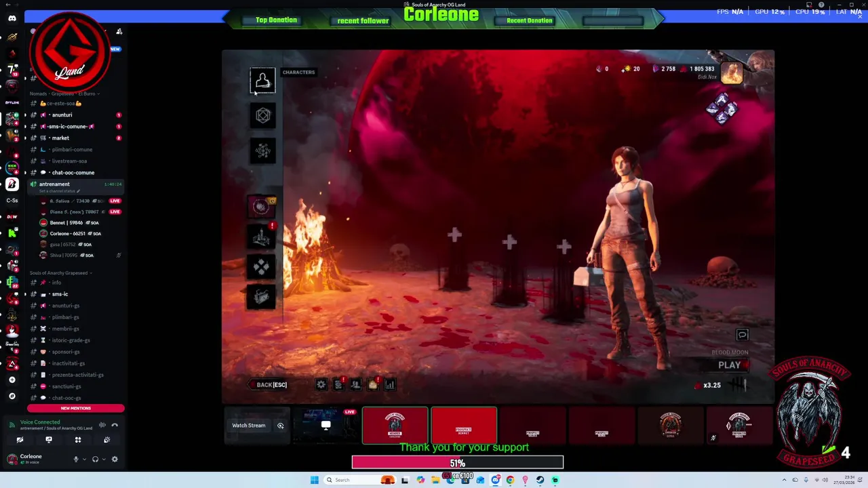868x488 pixels.
Task: Open the Discord home direct messages icon
Action: click(12, 18)
